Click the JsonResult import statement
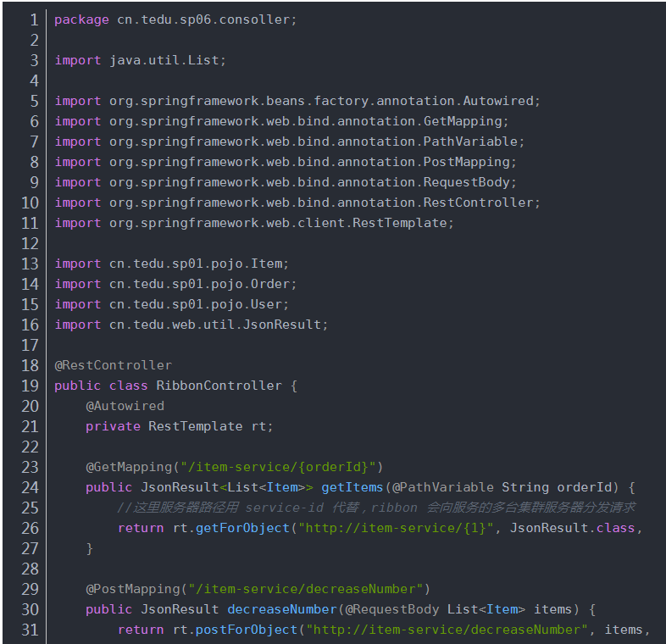Image resolution: width=666 pixels, height=644 pixels. tap(191, 325)
